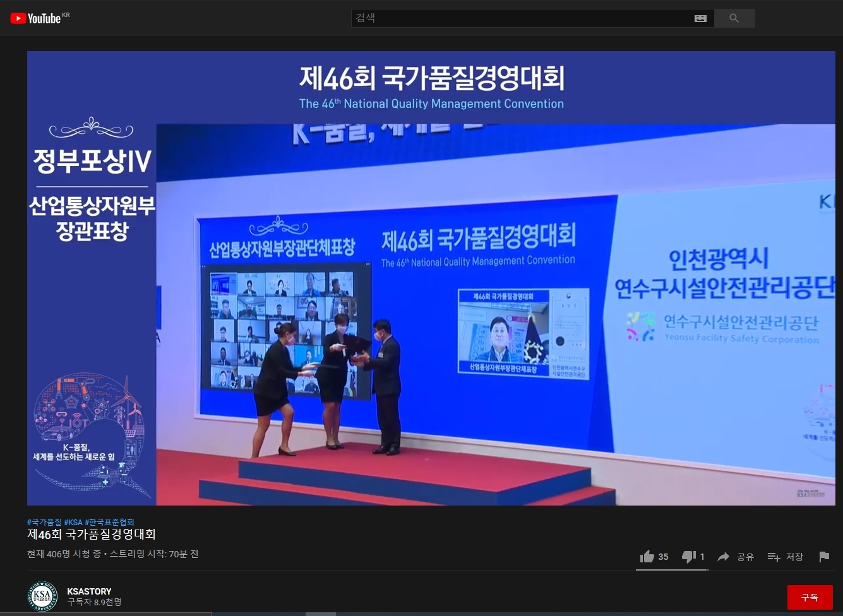The width and height of the screenshot is (843, 616).
Task: Click the subscriber count 구독자 8.9천명
Action: [x=95, y=602]
